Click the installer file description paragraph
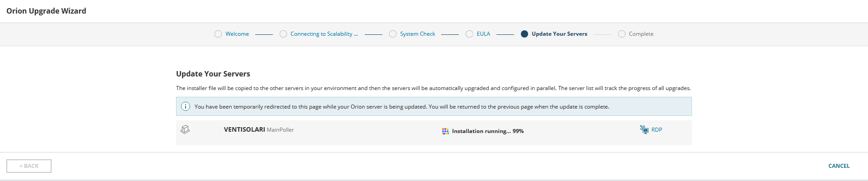868x181 pixels. tap(433, 88)
